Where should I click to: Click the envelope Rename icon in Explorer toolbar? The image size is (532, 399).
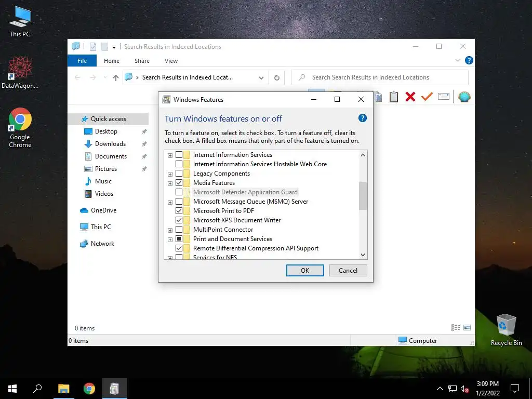(444, 97)
